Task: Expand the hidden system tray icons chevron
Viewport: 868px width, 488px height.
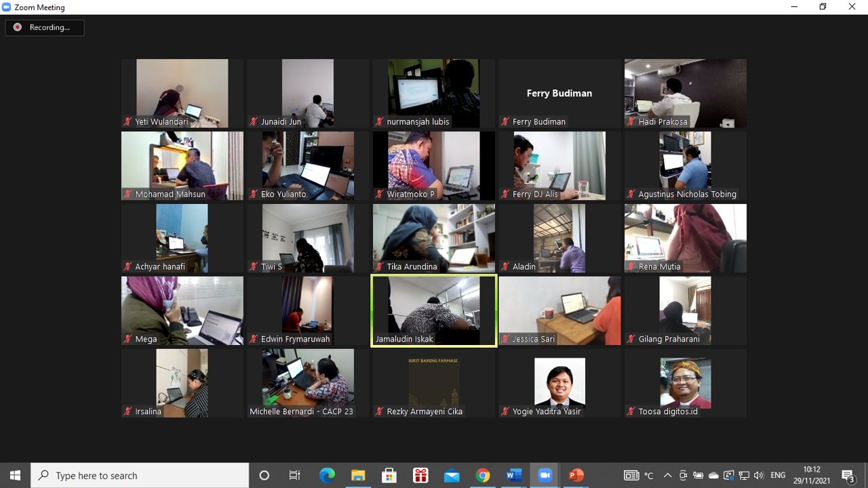Action: coord(667,475)
